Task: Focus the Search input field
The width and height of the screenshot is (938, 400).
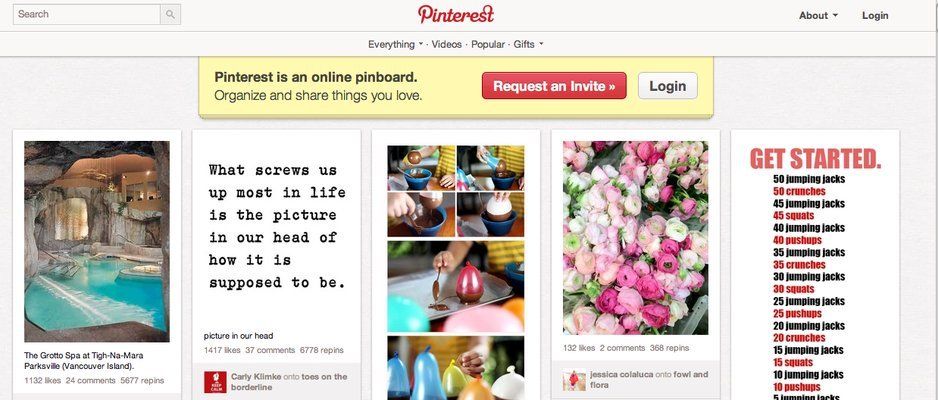Action: point(87,14)
